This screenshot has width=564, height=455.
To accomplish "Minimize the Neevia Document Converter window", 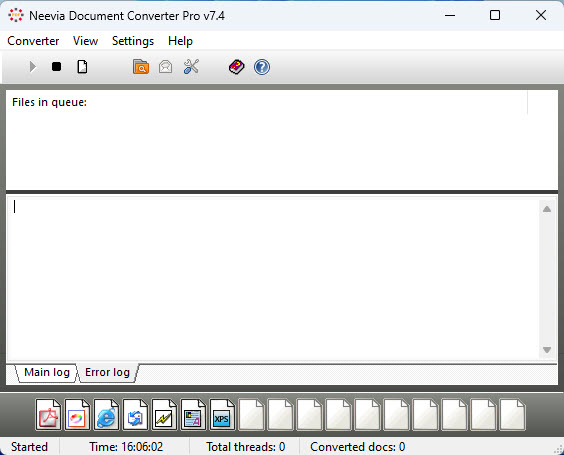I will (x=450, y=15).
